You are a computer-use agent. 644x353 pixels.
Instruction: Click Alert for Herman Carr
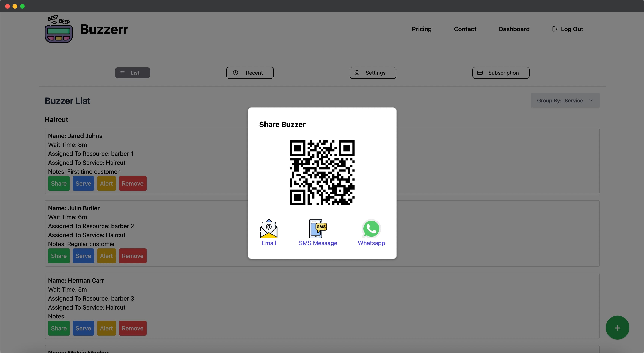106,328
